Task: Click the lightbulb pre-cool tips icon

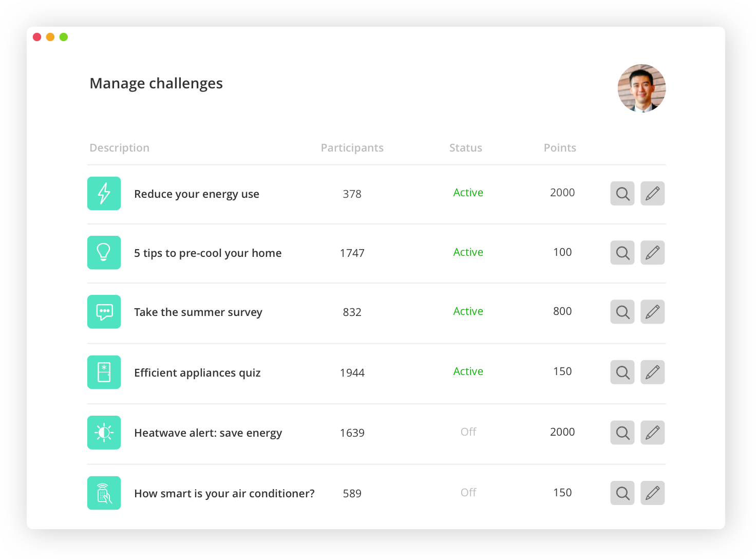Action: point(104,253)
